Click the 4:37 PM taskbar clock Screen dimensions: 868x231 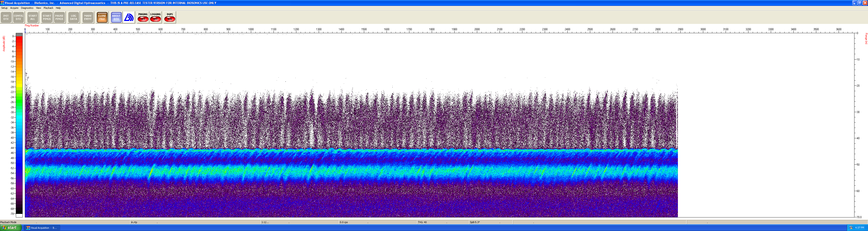(860, 228)
